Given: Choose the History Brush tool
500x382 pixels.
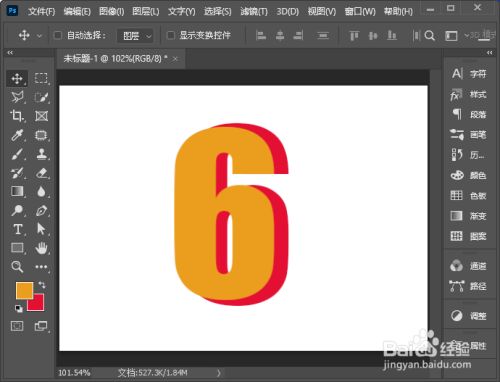Looking at the screenshot, I should [x=17, y=173].
